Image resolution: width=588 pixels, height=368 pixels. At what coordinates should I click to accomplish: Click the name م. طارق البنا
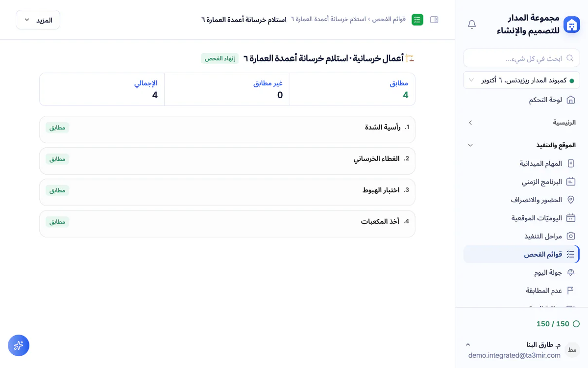(544, 344)
